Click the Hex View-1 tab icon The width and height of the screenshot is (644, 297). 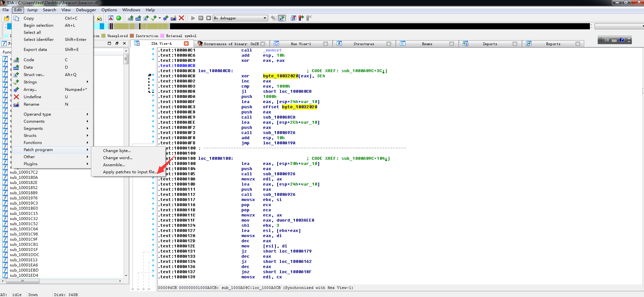pos(277,44)
